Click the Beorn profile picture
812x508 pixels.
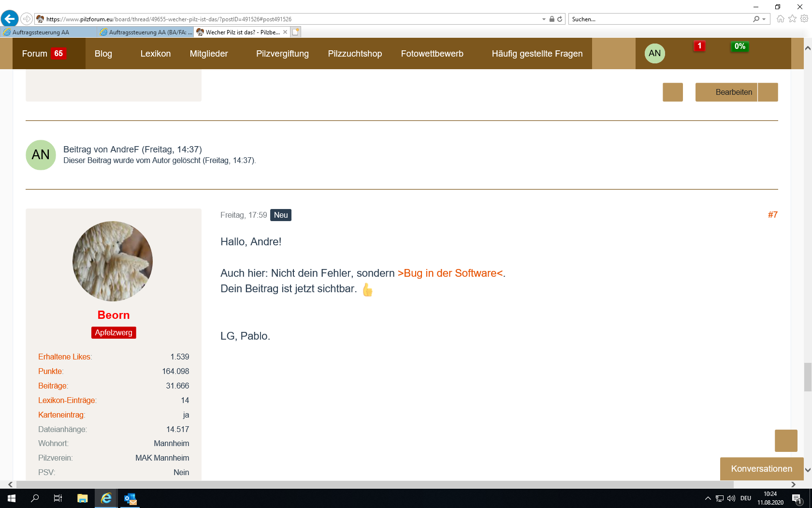pyautogui.click(x=113, y=261)
